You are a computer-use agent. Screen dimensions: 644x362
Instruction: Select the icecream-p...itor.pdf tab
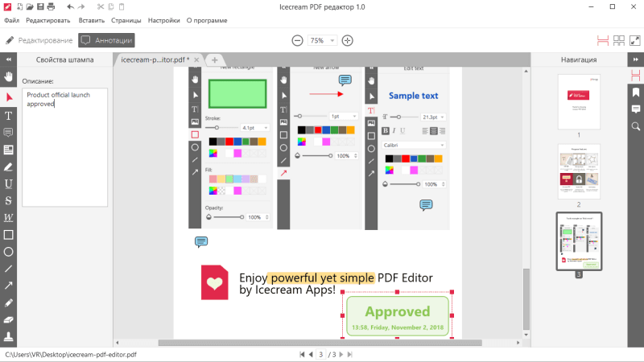pyautogui.click(x=155, y=60)
